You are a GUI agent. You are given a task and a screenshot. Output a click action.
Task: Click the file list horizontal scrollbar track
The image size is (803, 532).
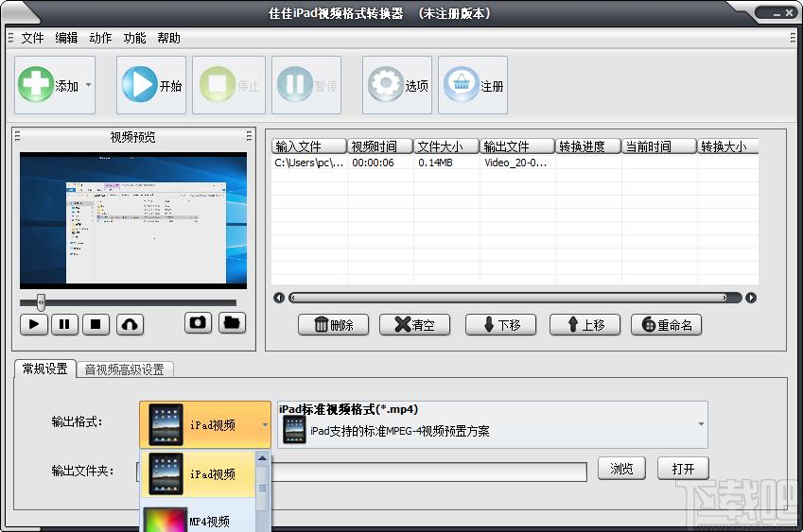pos(515,298)
